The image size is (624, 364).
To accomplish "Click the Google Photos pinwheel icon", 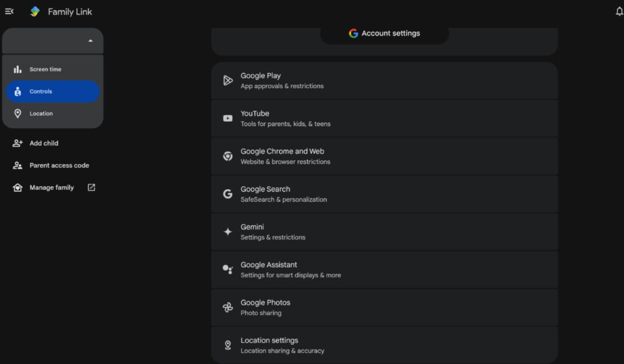I will click(x=227, y=307).
